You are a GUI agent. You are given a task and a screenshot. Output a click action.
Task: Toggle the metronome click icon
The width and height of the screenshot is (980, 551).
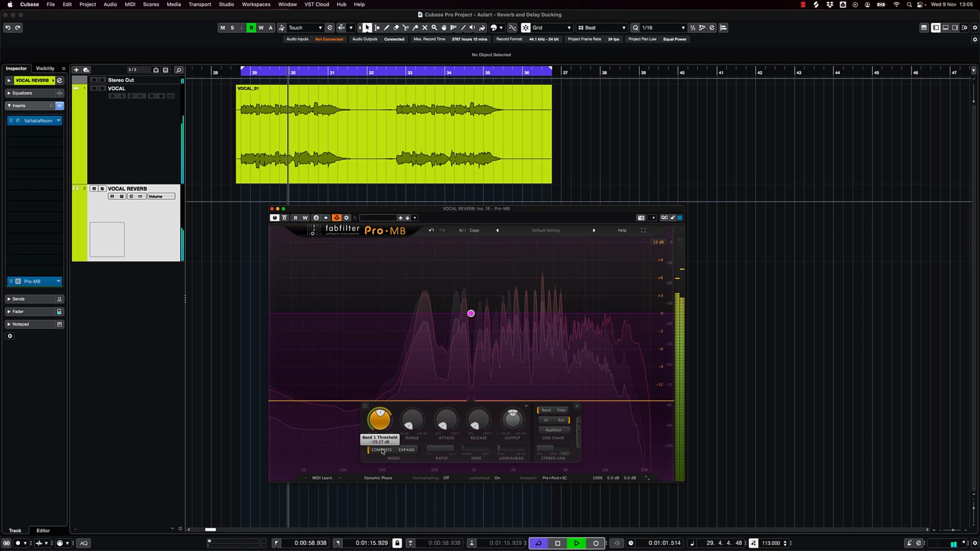point(909,543)
